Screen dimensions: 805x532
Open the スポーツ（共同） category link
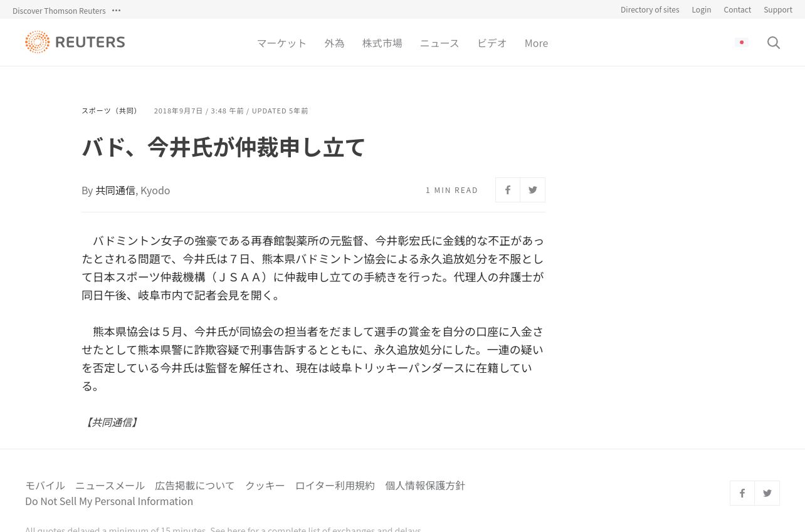pyautogui.click(x=111, y=110)
